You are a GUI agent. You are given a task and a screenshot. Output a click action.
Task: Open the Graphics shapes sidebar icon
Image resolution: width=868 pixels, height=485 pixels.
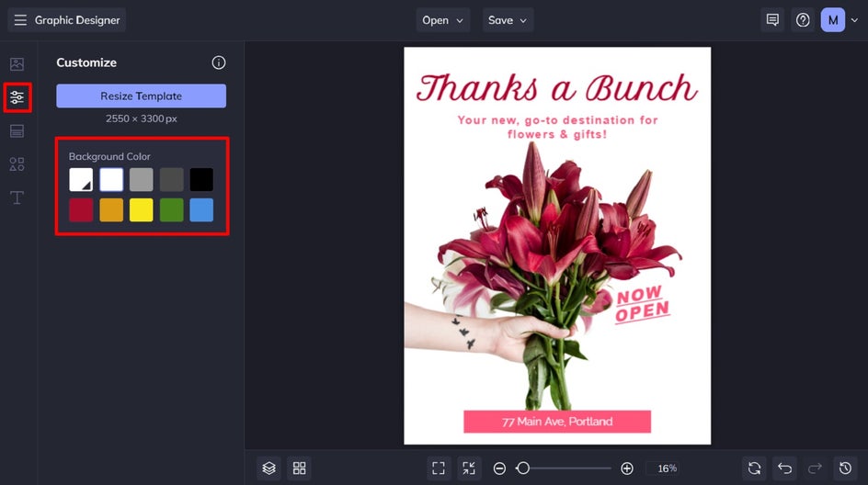pos(17,164)
